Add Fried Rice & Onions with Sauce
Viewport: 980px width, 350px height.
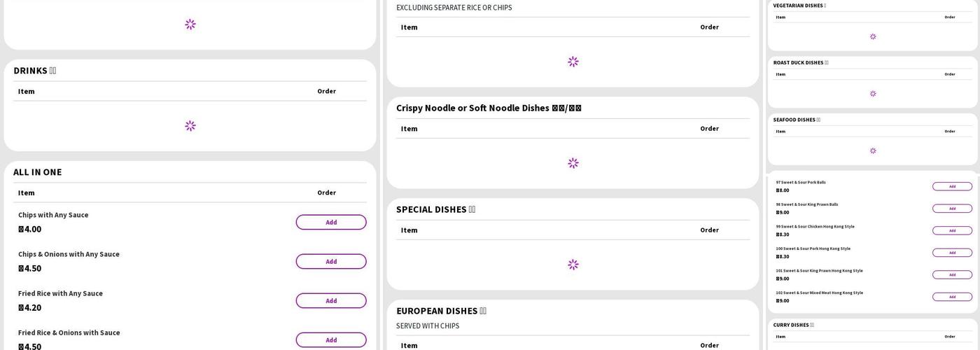[x=330, y=339]
